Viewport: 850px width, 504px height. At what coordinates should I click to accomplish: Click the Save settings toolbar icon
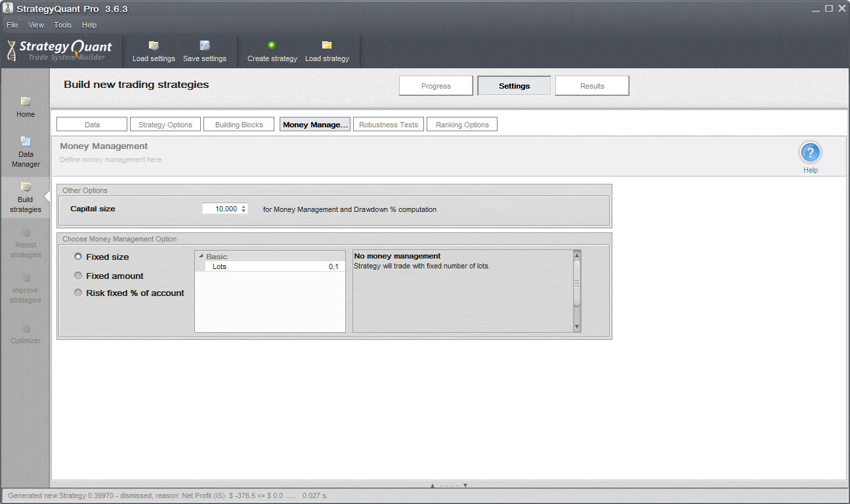pyautogui.click(x=205, y=45)
